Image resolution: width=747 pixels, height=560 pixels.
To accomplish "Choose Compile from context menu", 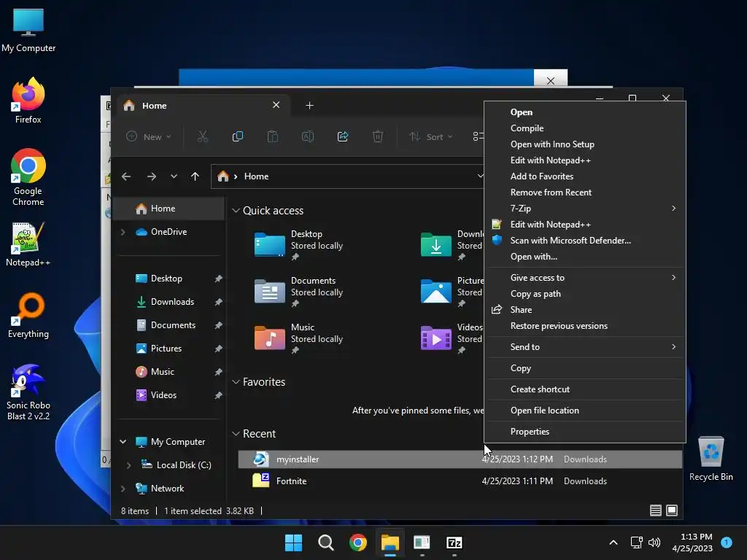I will pyautogui.click(x=585, y=128).
